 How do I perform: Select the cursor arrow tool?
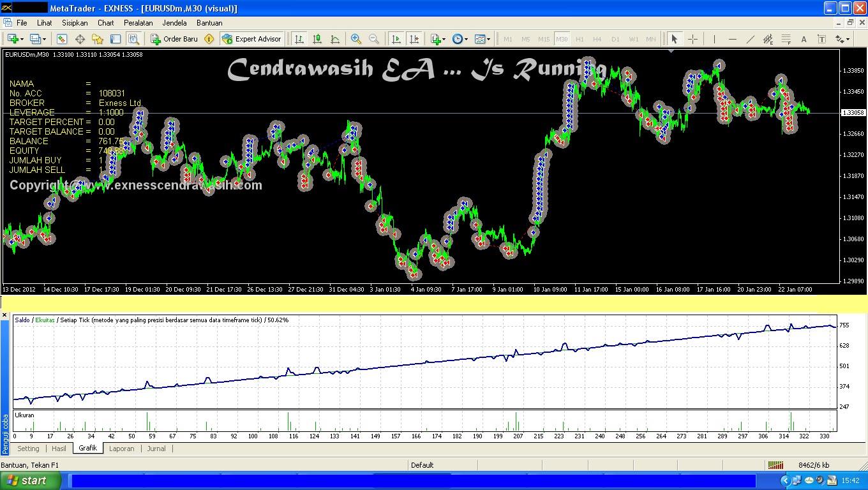[x=675, y=39]
